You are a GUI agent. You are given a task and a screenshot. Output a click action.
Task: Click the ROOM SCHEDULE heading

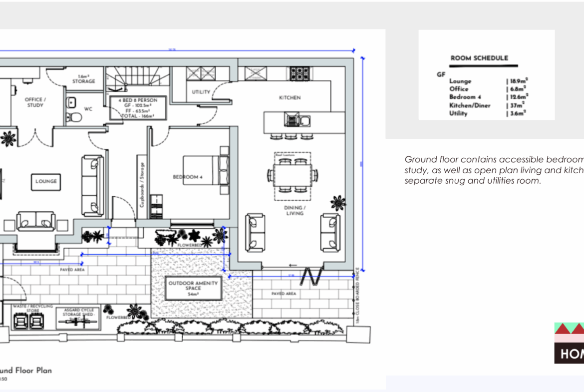click(x=479, y=58)
